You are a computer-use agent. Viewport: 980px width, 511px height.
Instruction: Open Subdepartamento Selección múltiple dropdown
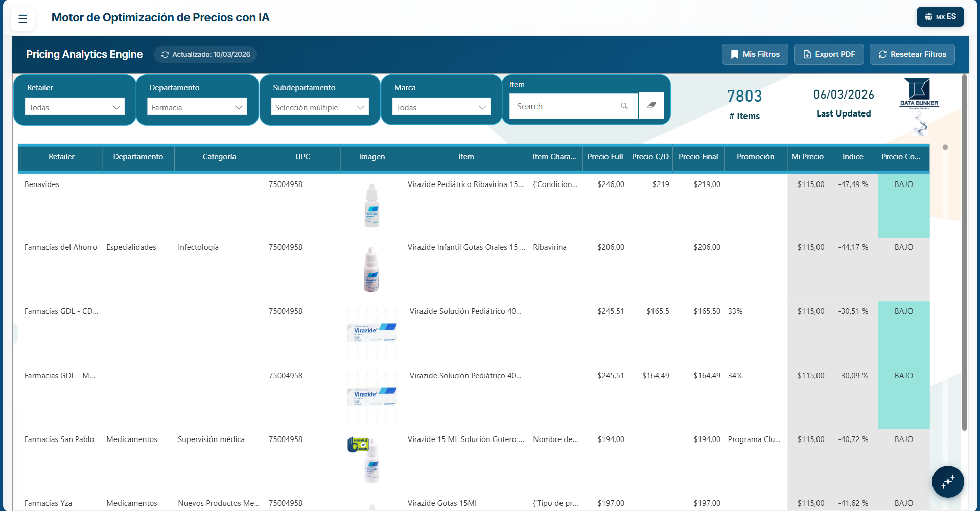(x=319, y=107)
